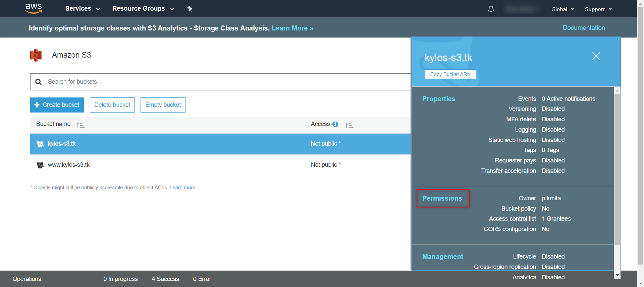Click the Requester pays label
This screenshot has height=287, width=644.
(x=516, y=160)
